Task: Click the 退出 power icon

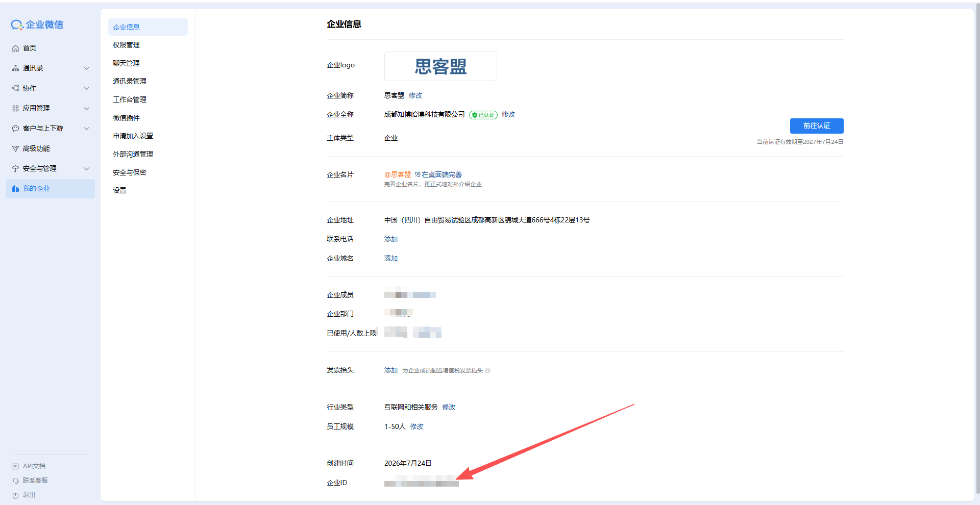Action: tap(15, 495)
